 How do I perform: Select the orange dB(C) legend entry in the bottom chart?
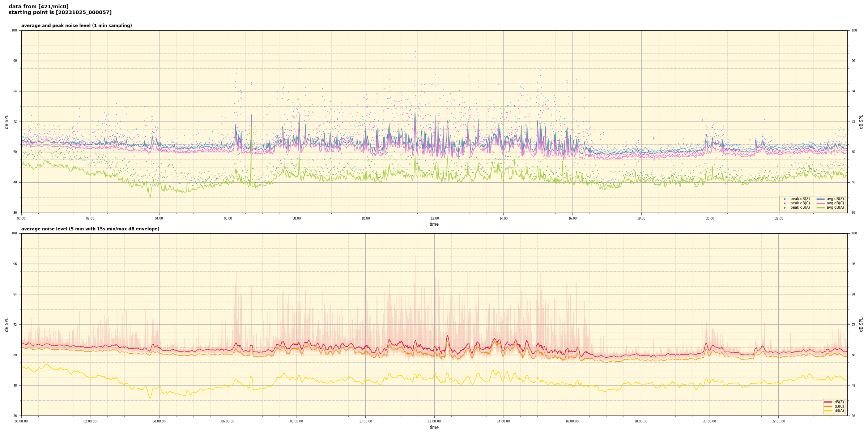[828, 406]
